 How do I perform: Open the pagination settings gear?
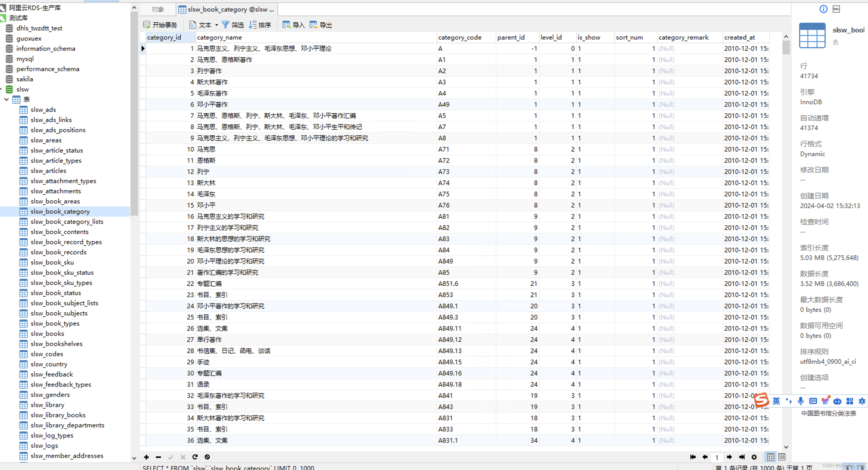[x=754, y=457]
